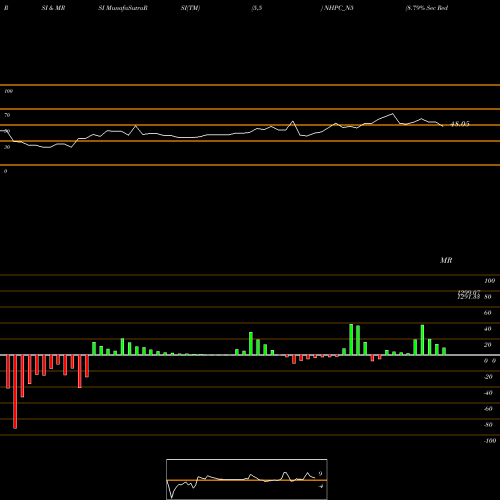The image size is (500, 500).
Task: Click the MR axis label -20
Action: 488,377
